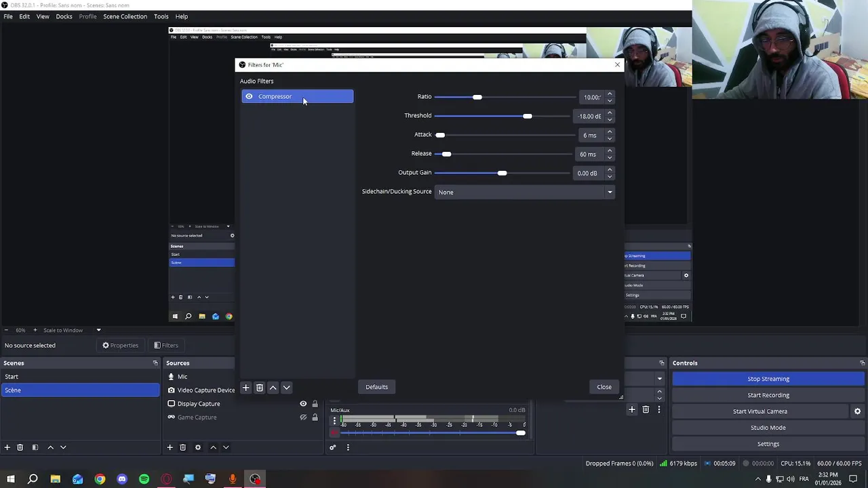
Task: Decrease Release value with its down arrow
Action: point(610,157)
